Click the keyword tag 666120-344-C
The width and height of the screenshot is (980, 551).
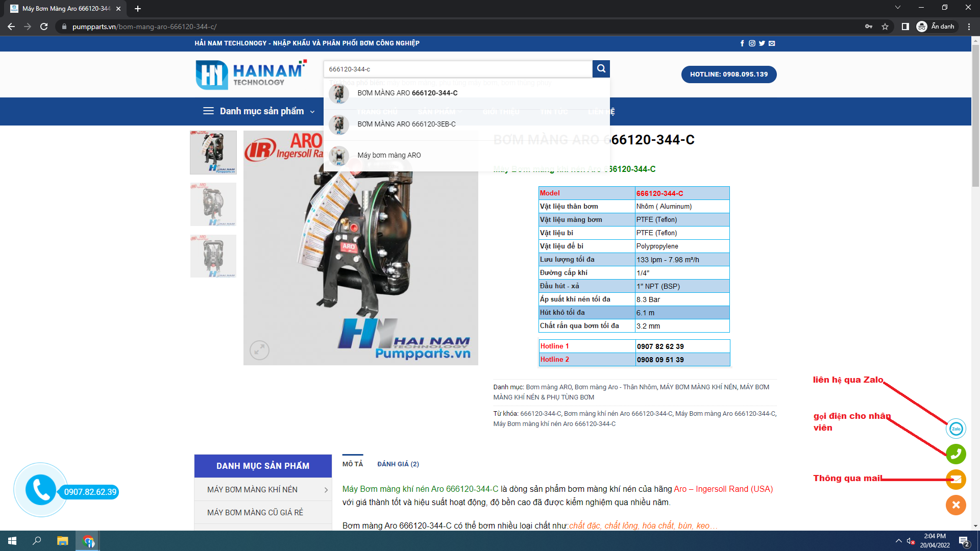tap(540, 414)
